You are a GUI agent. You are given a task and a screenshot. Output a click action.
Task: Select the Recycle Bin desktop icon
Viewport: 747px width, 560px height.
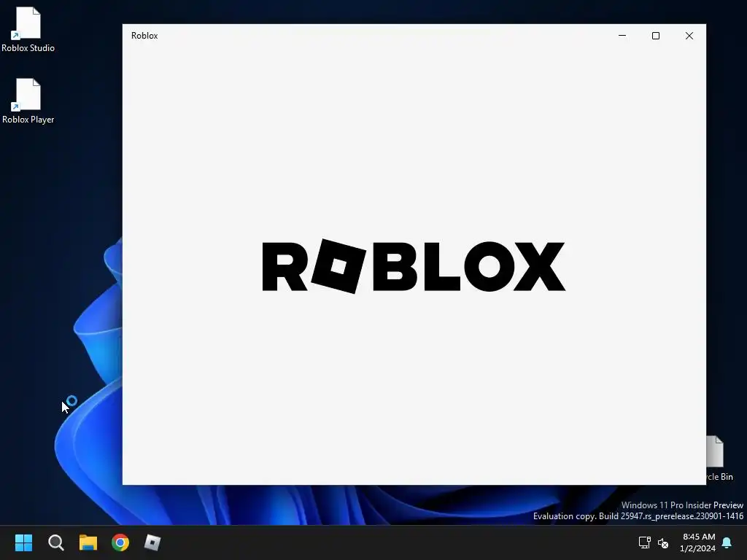click(x=719, y=459)
